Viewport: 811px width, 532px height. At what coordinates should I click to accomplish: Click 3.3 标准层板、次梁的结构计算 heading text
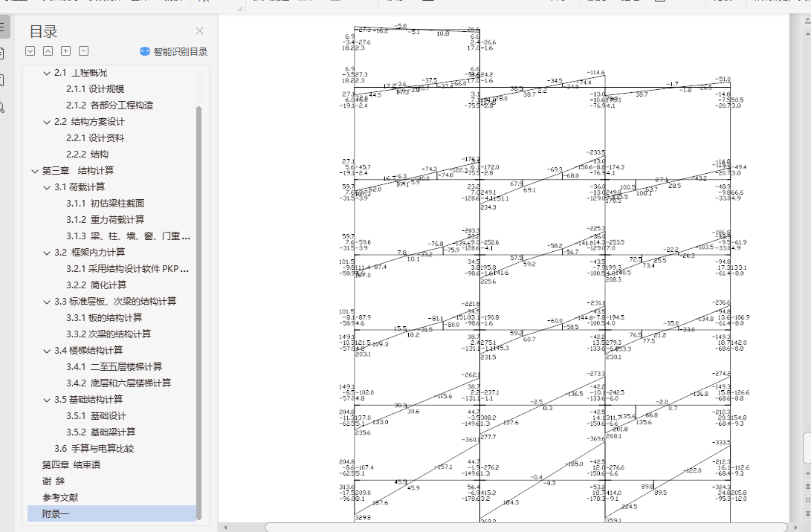(115, 302)
